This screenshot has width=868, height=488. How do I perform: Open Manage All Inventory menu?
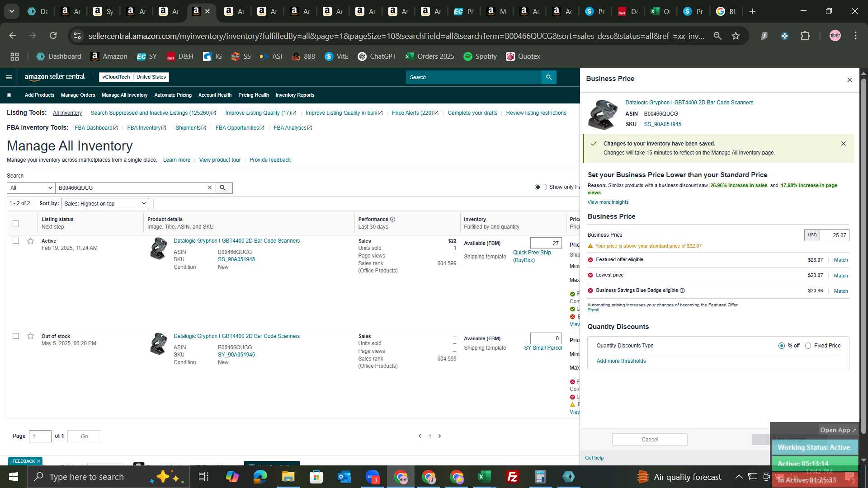click(x=124, y=95)
